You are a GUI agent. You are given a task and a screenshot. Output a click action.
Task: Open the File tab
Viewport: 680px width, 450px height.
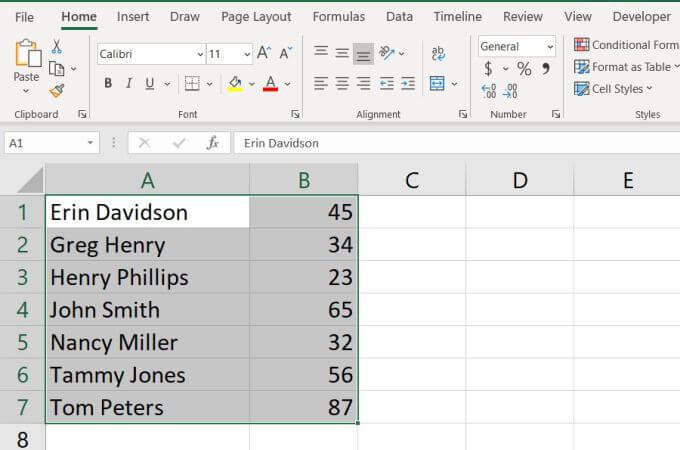(x=24, y=17)
